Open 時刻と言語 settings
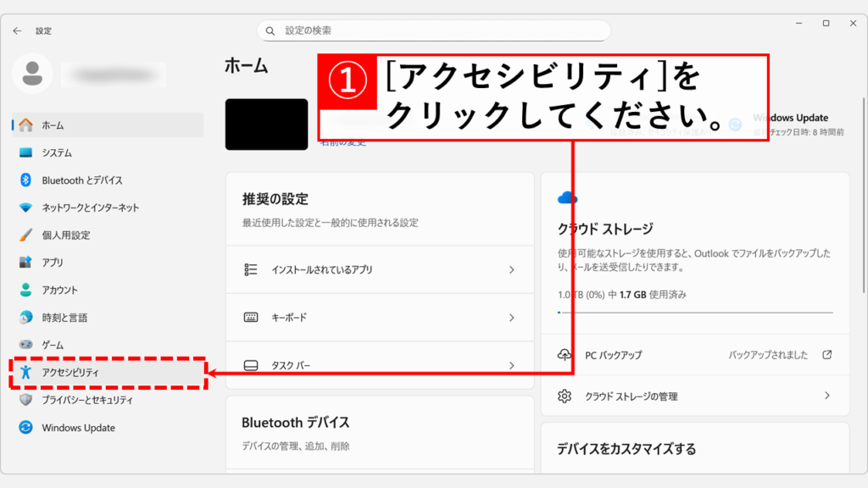This screenshot has width=868, height=488. [x=64, y=318]
